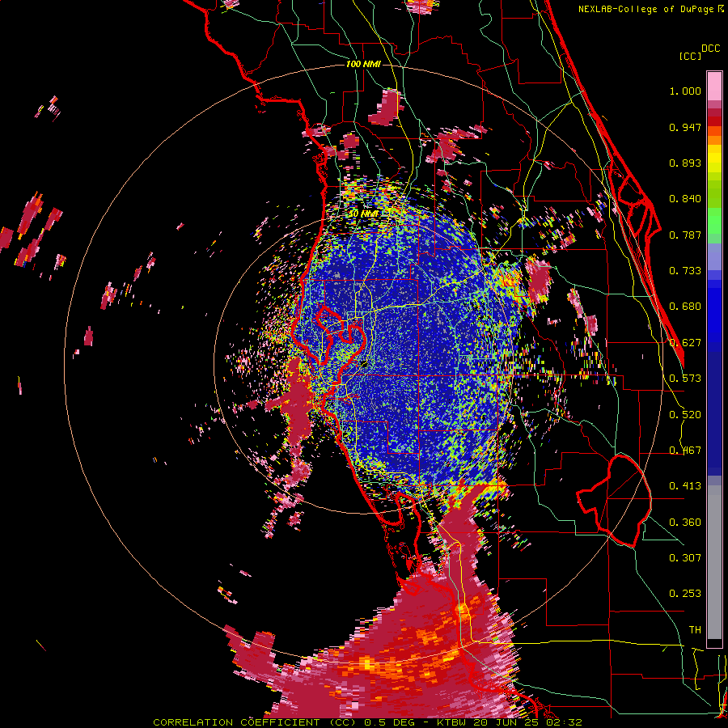
Task: Click the TH threshold label
Action: 695,630
